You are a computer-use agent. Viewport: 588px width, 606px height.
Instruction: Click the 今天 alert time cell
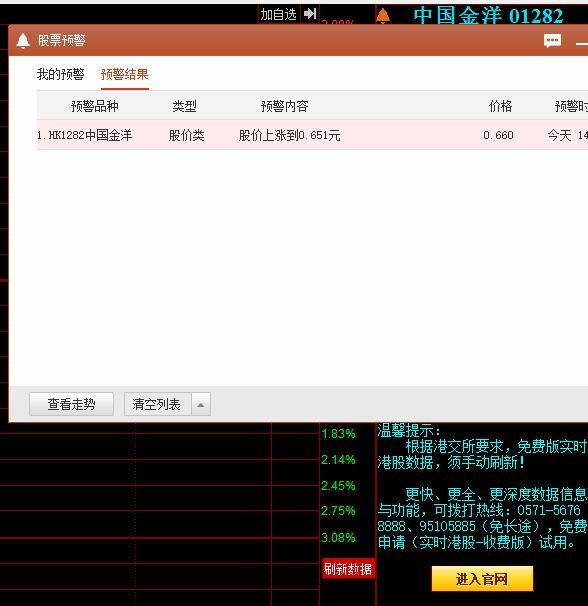(x=568, y=135)
